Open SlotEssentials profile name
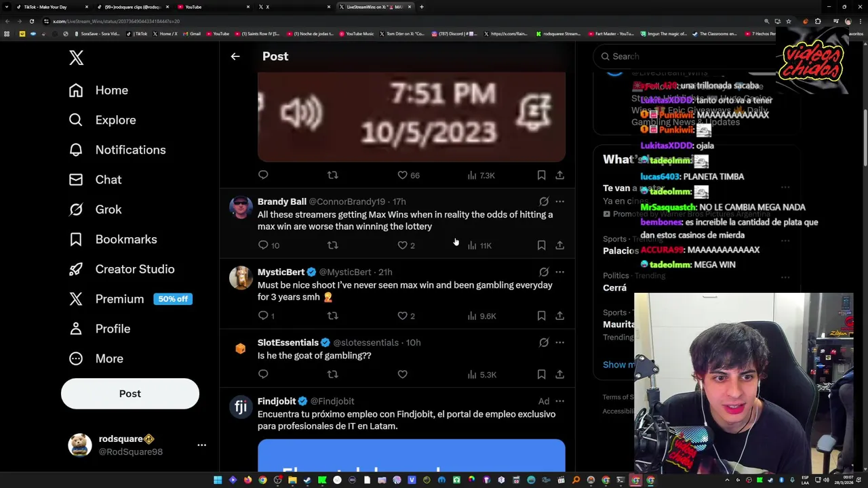The height and width of the screenshot is (488, 868). click(288, 342)
